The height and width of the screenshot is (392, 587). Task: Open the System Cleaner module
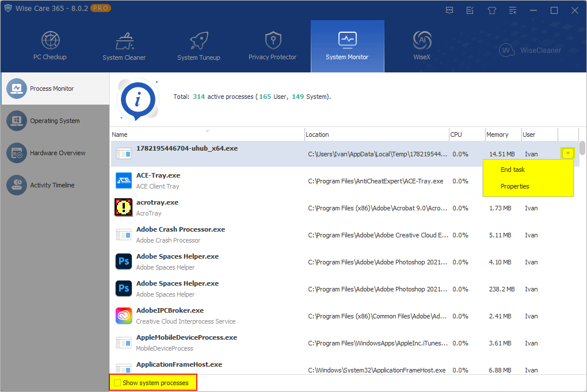[x=124, y=46]
